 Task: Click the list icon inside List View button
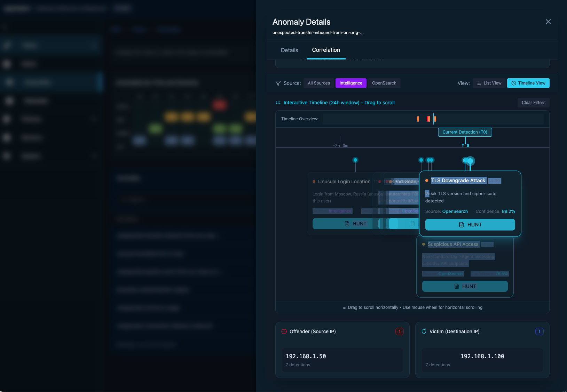pyautogui.click(x=480, y=83)
